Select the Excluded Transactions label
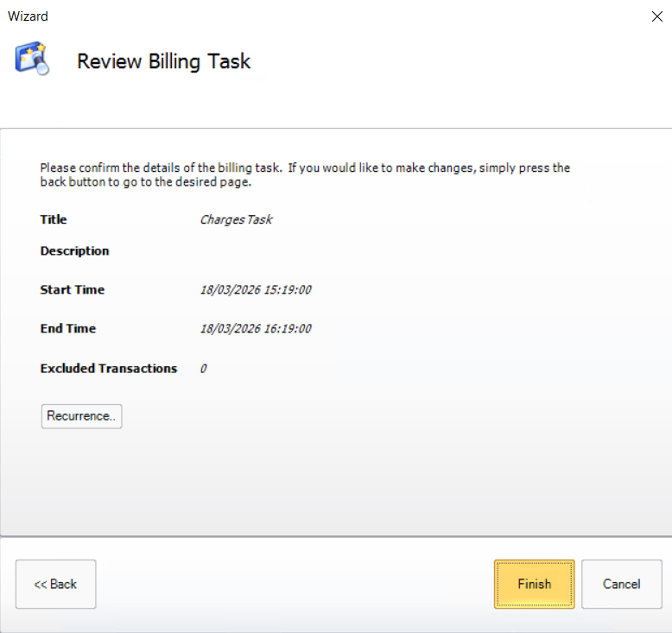This screenshot has height=633, width=672. pyautogui.click(x=108, y=369)
